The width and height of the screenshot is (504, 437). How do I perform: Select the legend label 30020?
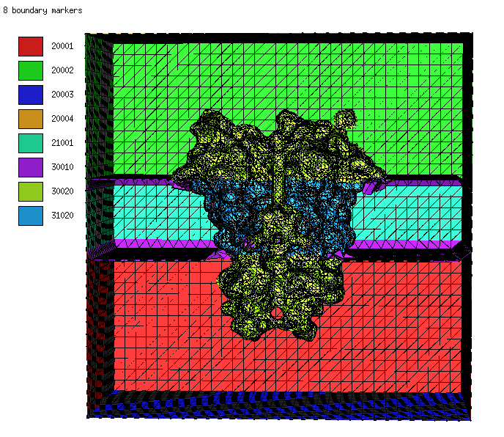[62, 191]
